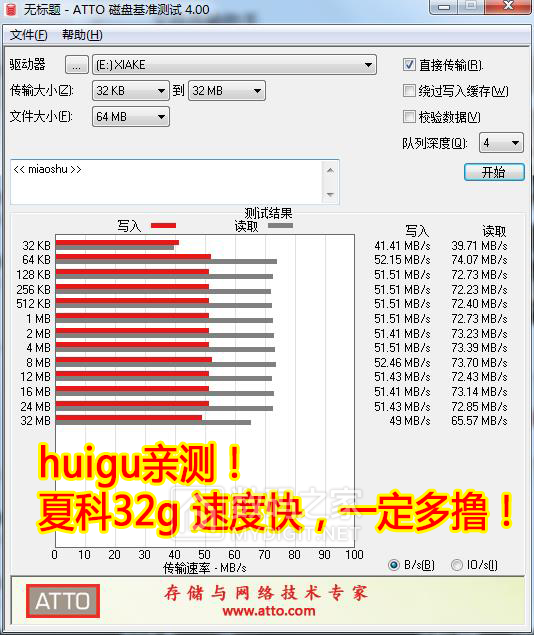Enable the 校验数据 checkbox
Viewport: 534px width, 635px height.
point(409,117)
